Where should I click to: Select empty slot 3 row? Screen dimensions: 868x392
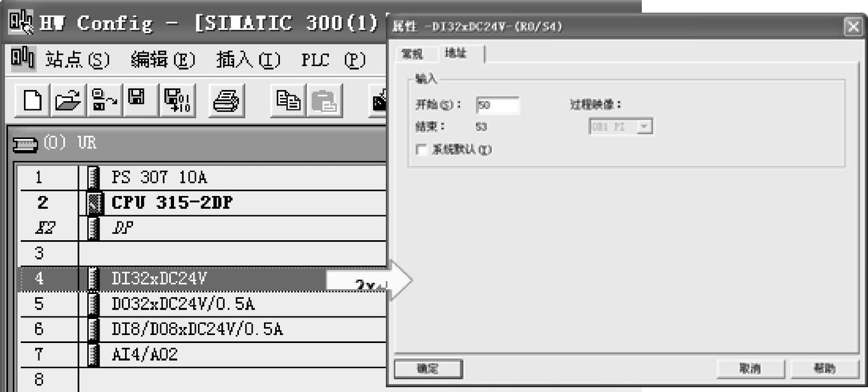point(203,254)
